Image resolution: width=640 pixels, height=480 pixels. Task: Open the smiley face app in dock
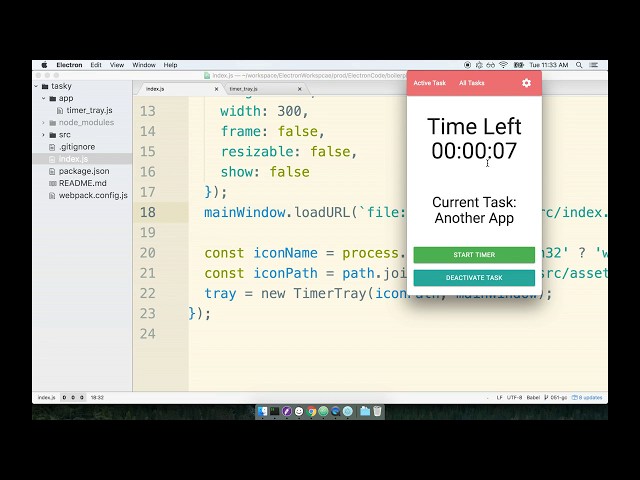[299, 411]
